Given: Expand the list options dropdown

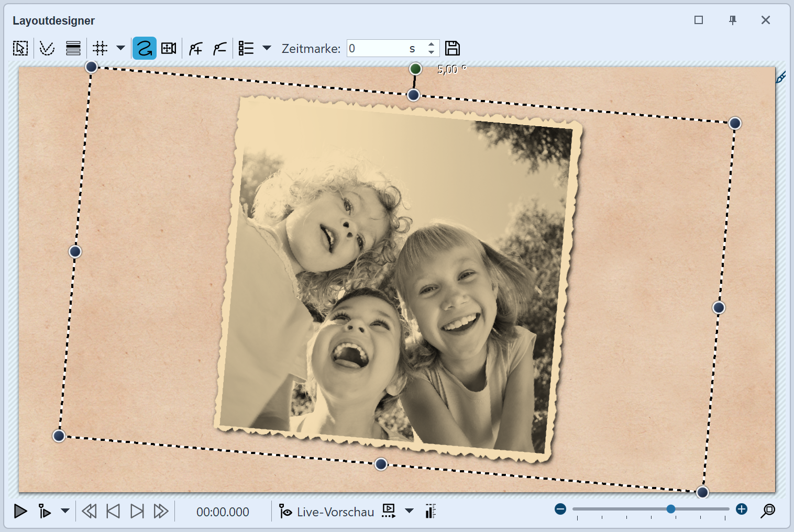Looking at the screenshot, I should click(267, 48).
